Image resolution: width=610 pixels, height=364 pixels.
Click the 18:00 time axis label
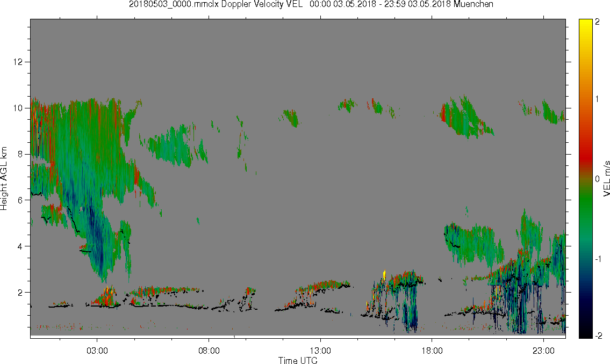pos(432,351)
